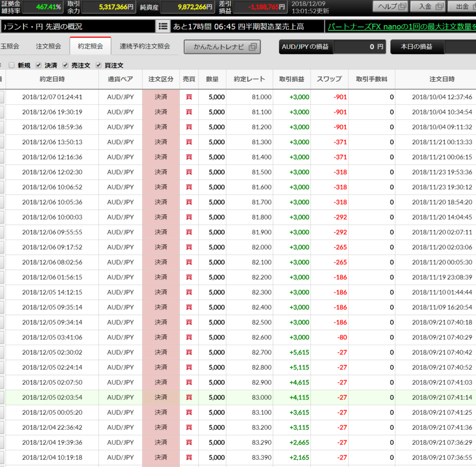This screenshot has height=467, width=476.
Task: Open 連続予約注文照会 tab
Action: pos(145,46)
